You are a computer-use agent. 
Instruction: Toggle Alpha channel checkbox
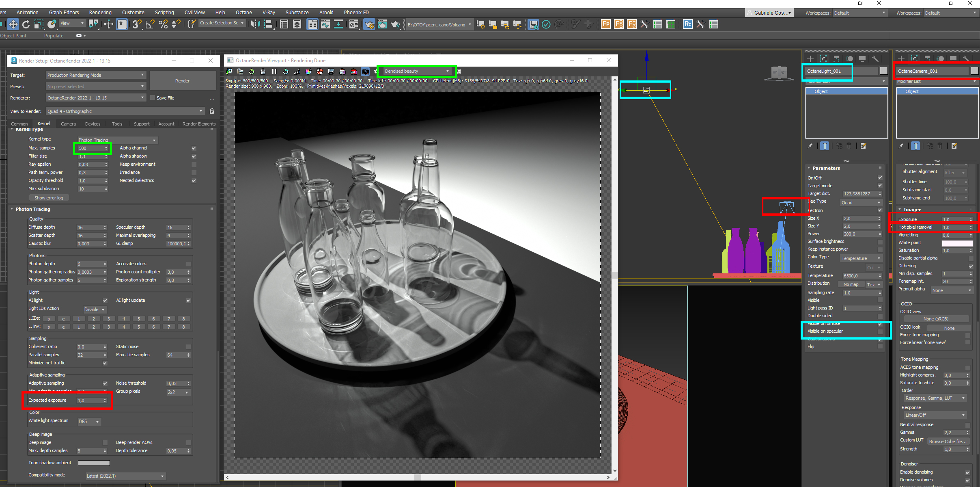tap(194, 148)
